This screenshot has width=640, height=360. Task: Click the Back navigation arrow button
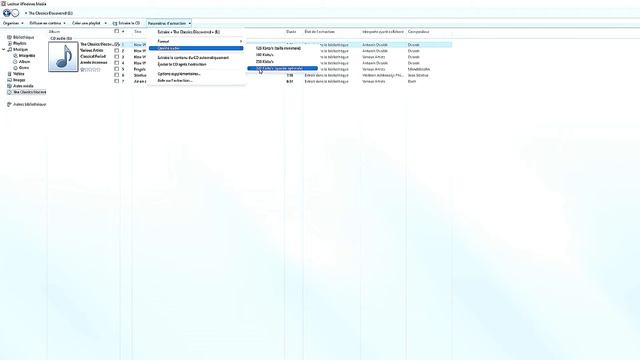pos(7,13)
